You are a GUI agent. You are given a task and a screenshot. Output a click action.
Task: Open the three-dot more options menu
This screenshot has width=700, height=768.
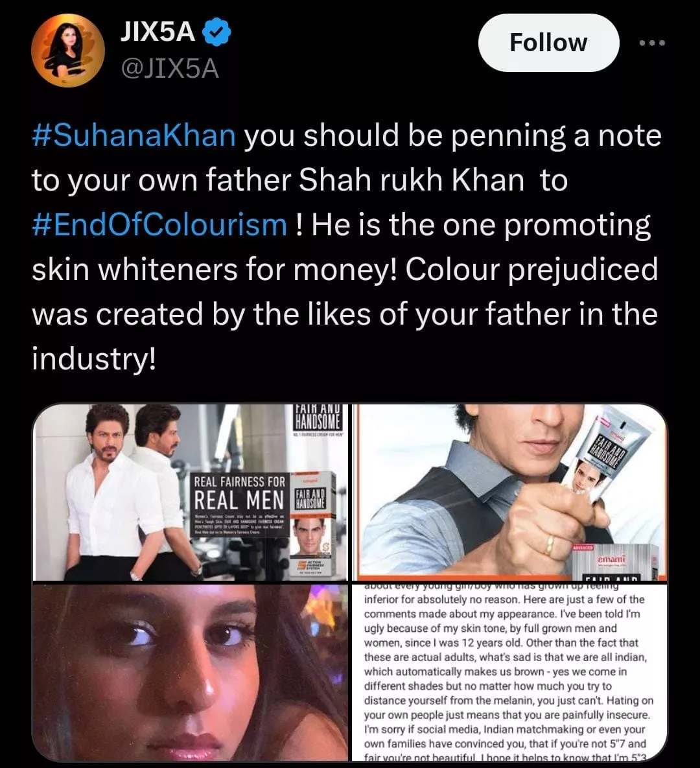pos(653,43)
